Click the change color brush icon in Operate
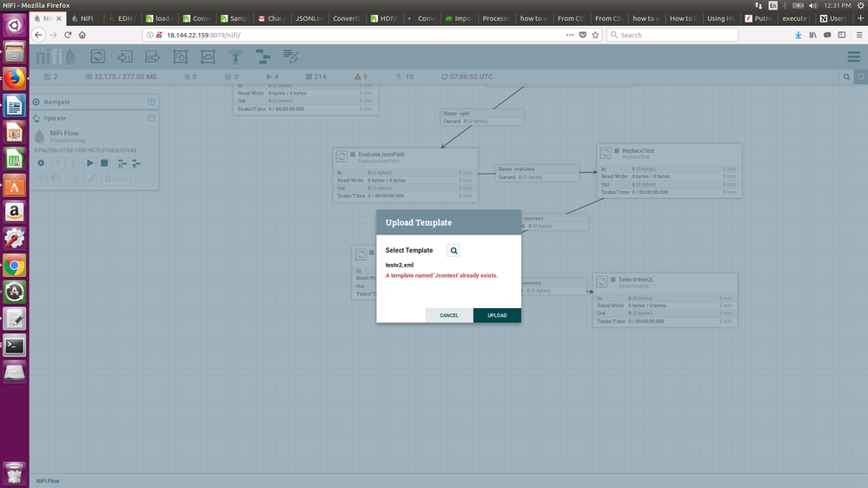The width and height of the screenshot is (868, 488). pyautogui.click(x=90, y=179)
